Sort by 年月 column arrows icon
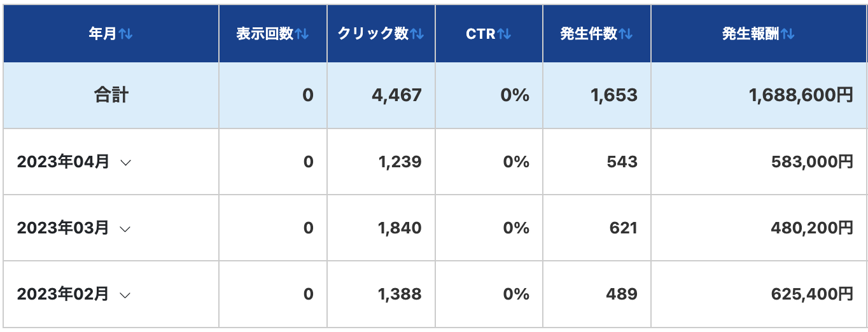Image resolution: width=868 pixels, height=332 pixels. click(x=125, y=34)
